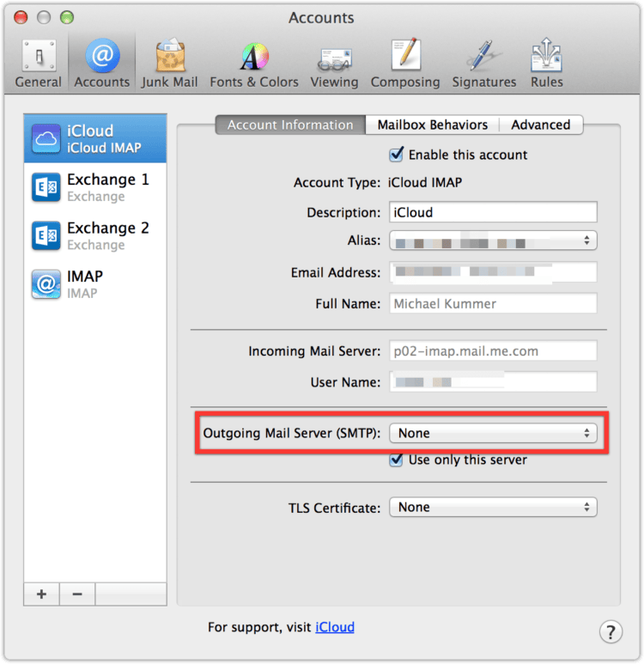Add a new account with plus button
Viewport: 644px width, 664px height.
coord(41,594)
